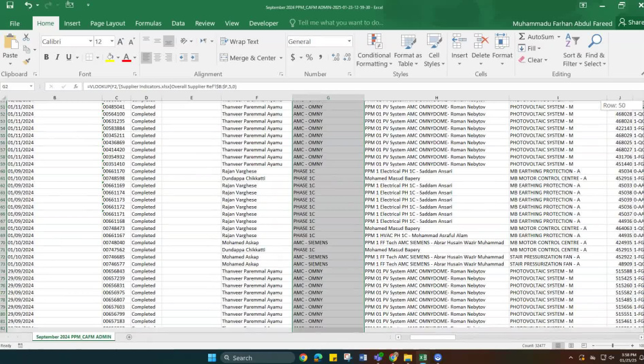
Task: Click Find & Select magnifier icon
Action: [595, 41]
